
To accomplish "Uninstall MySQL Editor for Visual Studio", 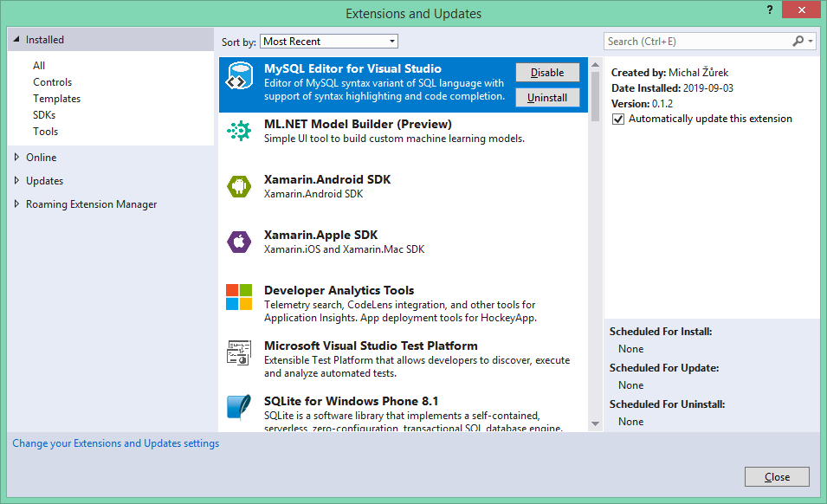I will pos(547,98).
